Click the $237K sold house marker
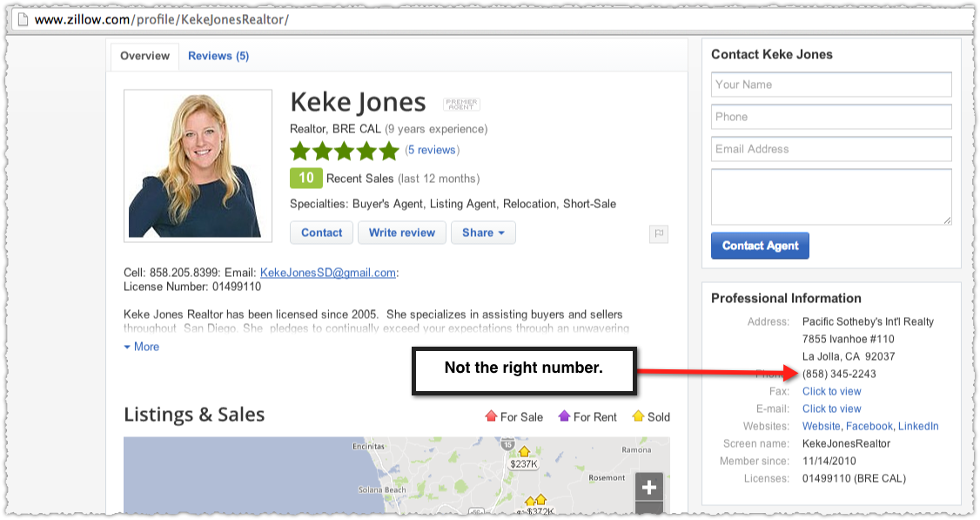 (524, 459)
